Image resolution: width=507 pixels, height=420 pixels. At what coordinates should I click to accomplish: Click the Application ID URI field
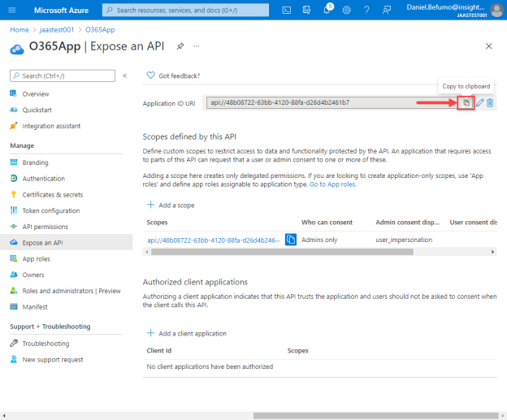[331, 102]
